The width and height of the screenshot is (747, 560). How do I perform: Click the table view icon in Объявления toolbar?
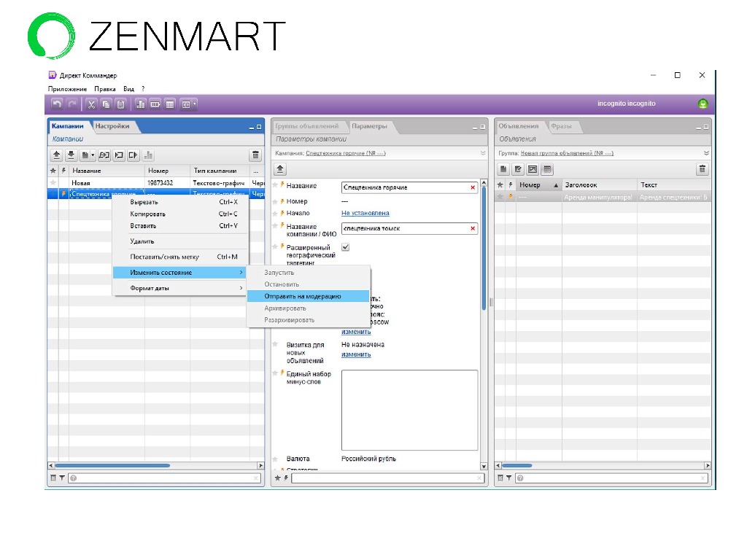point(547,169)
